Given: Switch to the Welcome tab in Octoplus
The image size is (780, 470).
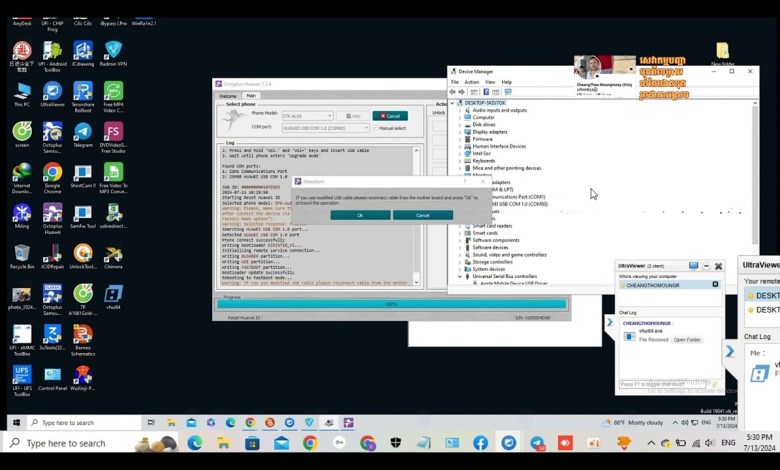Looking at the screenshot, I should pos(228,96).
